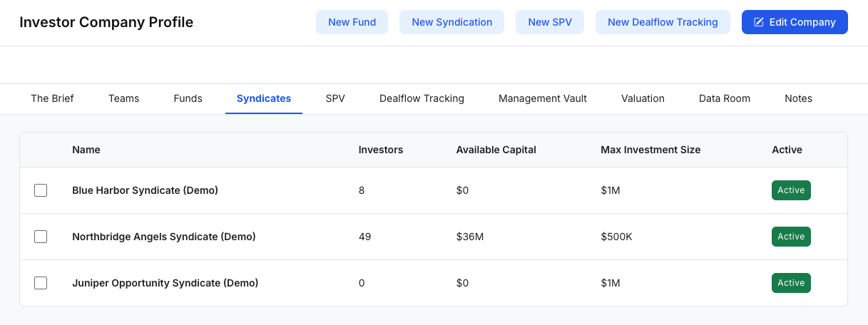This screenshot has height=325, width=868.
Task: Open Northbridge Angels Syndicate (Demo) name
Action: click(163, 237)
